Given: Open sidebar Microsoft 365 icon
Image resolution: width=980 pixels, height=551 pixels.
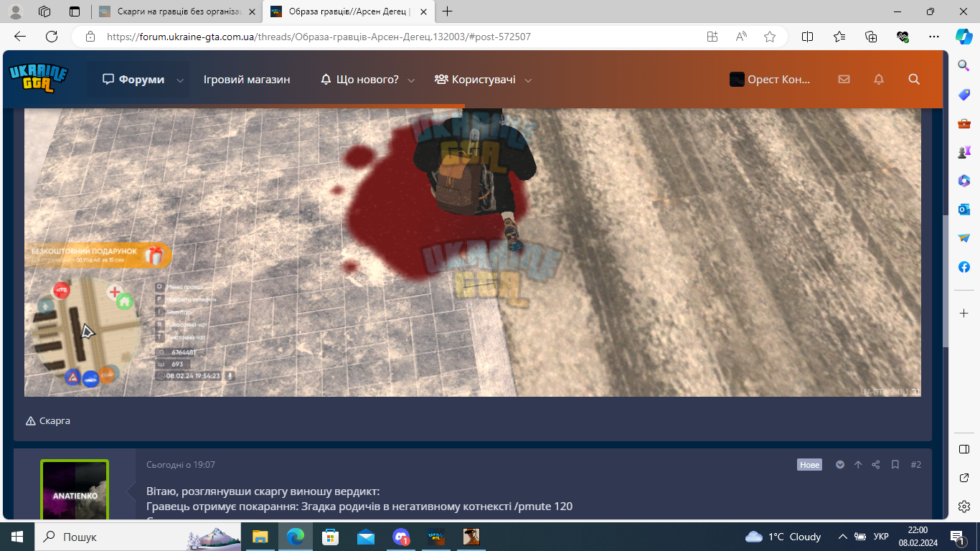Looking at the screenshot, I should (964, 181).
